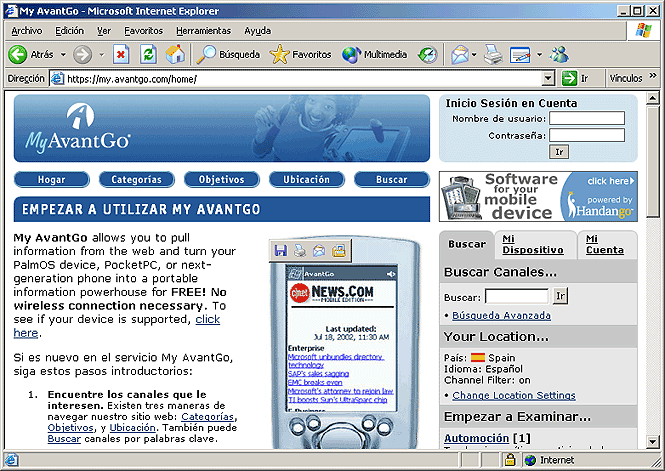665x471 pixels.
Task: Click the Atrás back arrow button
Action: [x=18, y=55]
